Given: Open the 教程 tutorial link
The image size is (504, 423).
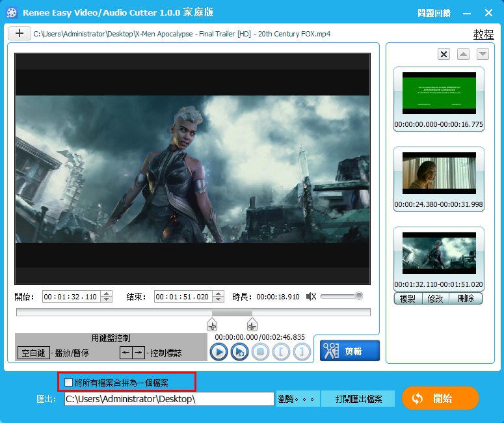Looking at the screenshot, I should point(483,34).
